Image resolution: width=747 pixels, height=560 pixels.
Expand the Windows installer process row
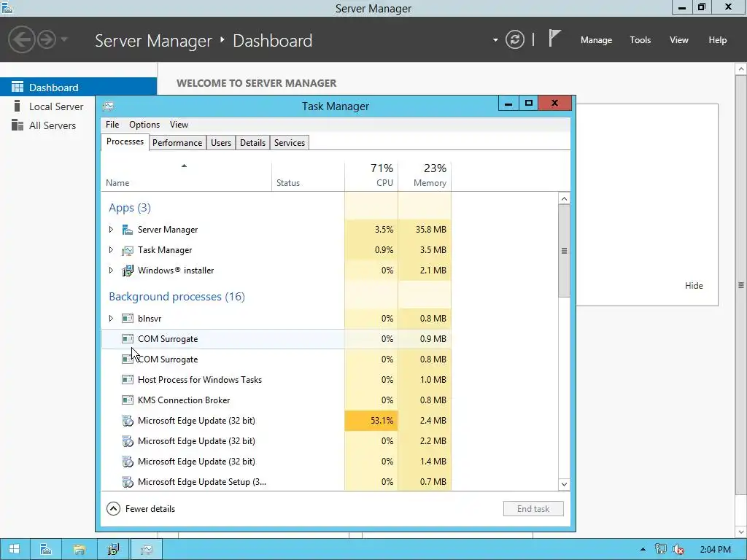[111, 271]
